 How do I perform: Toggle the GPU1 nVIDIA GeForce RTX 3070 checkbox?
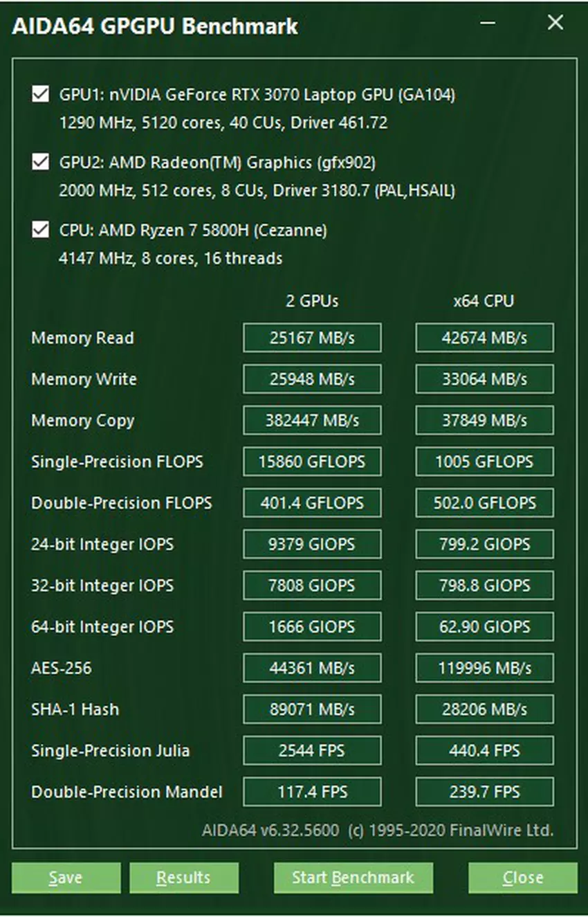click(40, 94)
